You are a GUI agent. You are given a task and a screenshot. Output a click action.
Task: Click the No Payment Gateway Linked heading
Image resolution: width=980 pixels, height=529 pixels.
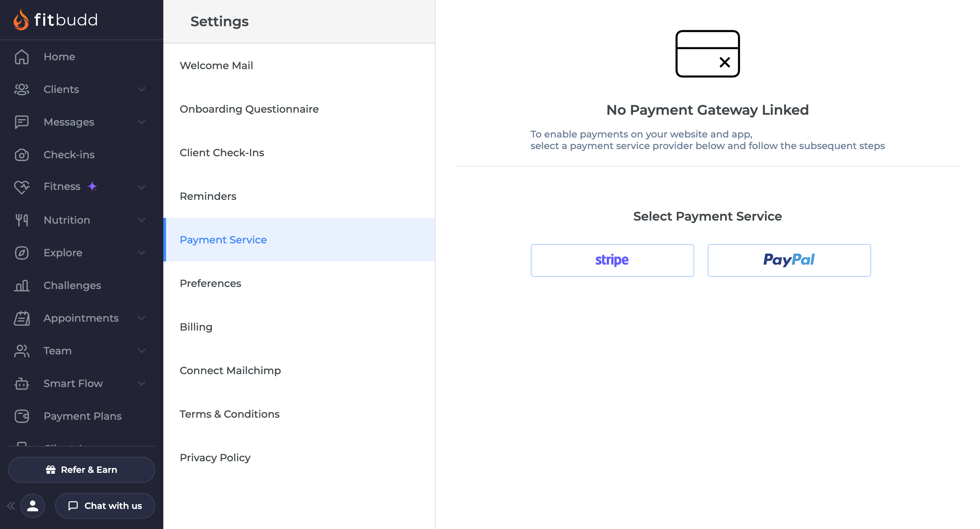pos(708,110)
